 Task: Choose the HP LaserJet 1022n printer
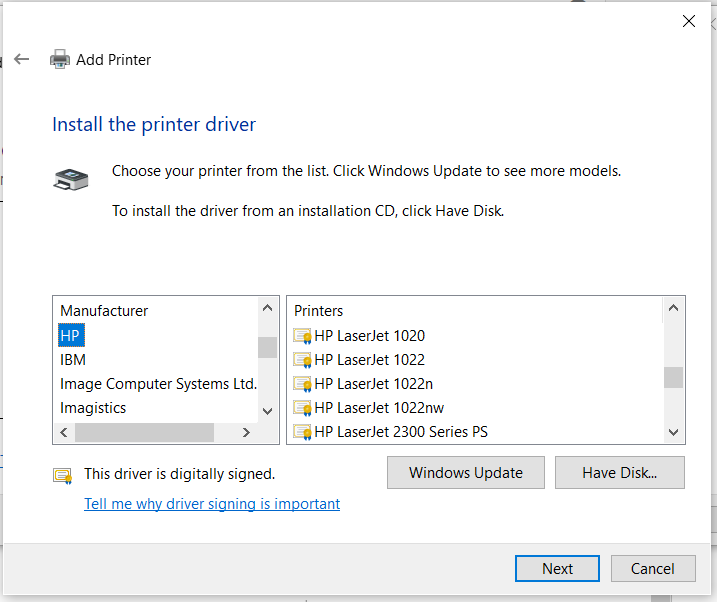tap(374, 384)
